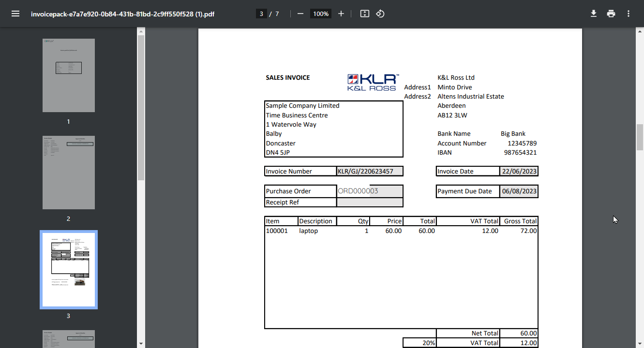Click the thumbnail panel scrollbar thumb
Screen dimensions: 644x348
click(x=141, y=108)
